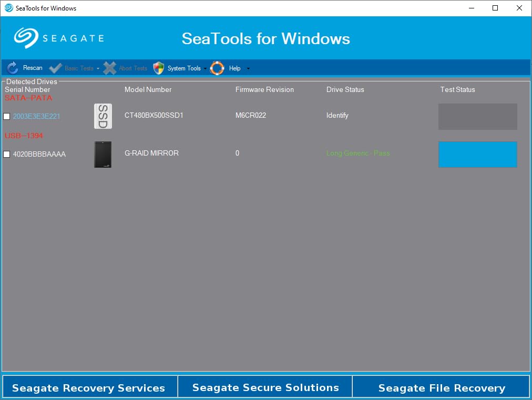The width and height of the screenshot is (532, 400).
Task: Click the Long Generic - Pass status
Action: [x=358, y=153]
